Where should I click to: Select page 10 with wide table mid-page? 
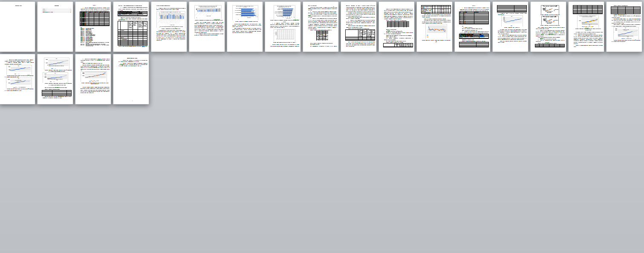click(x=359, y=27)
